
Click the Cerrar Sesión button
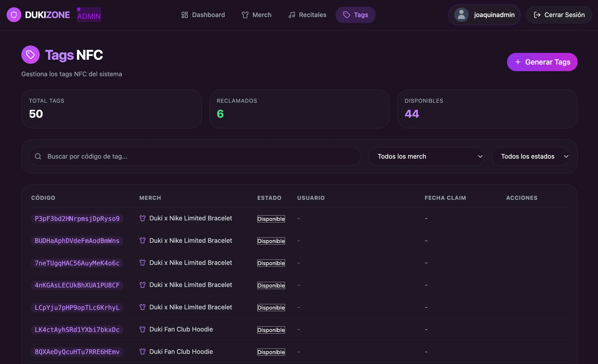point(559,15)
